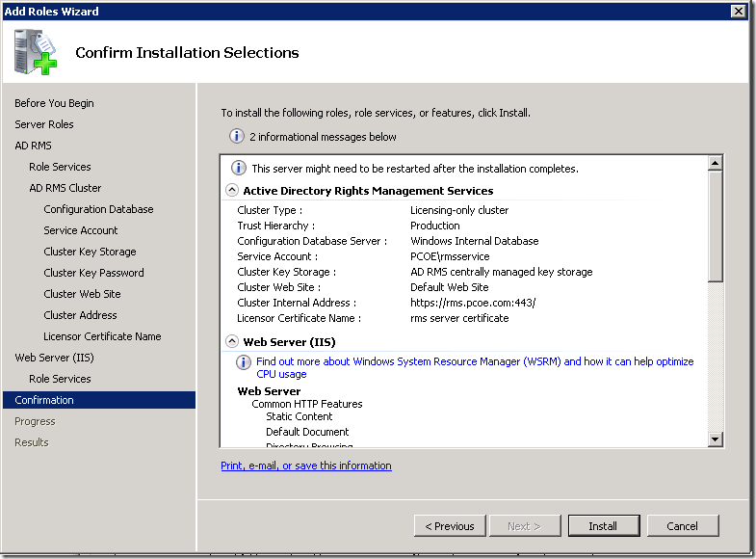Select the Cluster Address step
The image size is (756, 559).
click(x=80, y=315)
